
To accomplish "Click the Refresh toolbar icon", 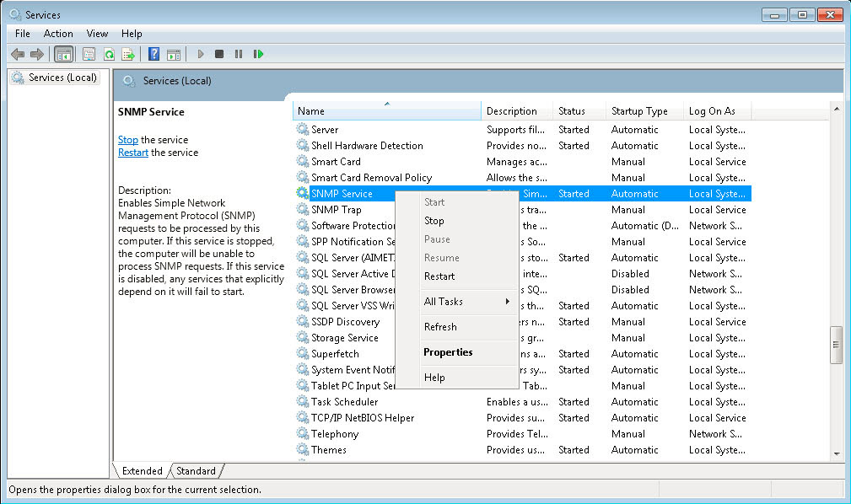I will click(110, 54).
